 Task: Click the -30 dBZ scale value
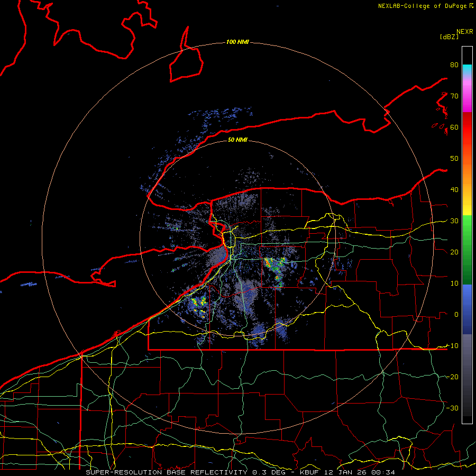(452, 408)
